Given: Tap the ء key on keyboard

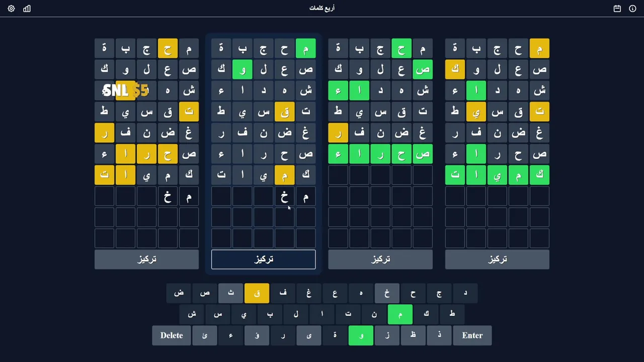Looking at the screenshot, I should point(231,335).
